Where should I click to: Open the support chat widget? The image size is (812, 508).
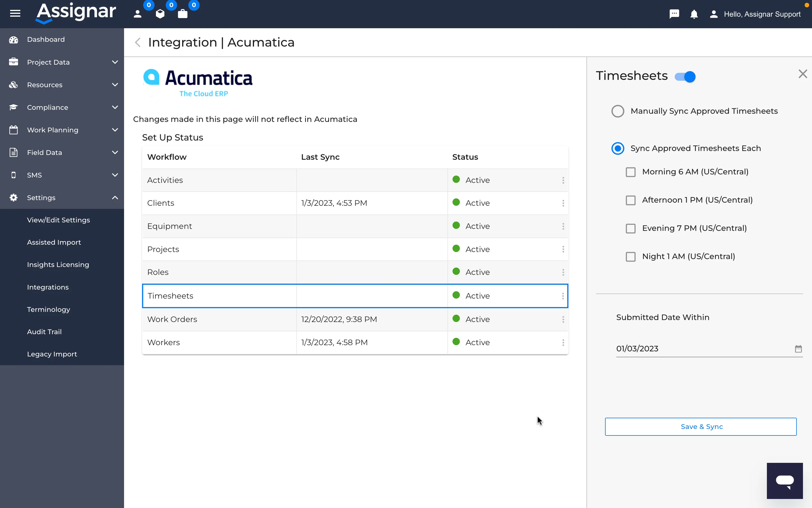pos(784,481)
